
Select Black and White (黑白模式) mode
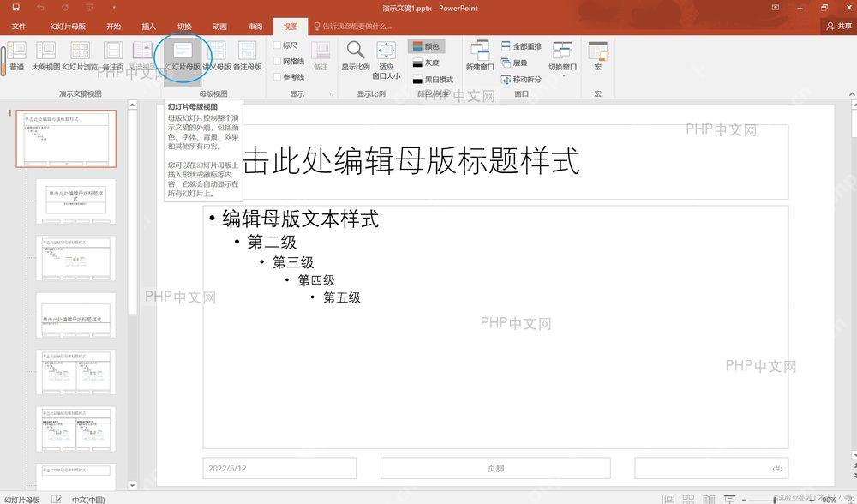[433, 79]
